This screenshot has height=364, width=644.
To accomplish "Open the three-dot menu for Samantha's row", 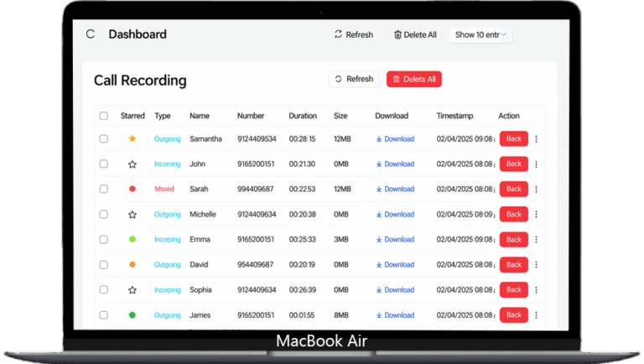I will (537, 139).
